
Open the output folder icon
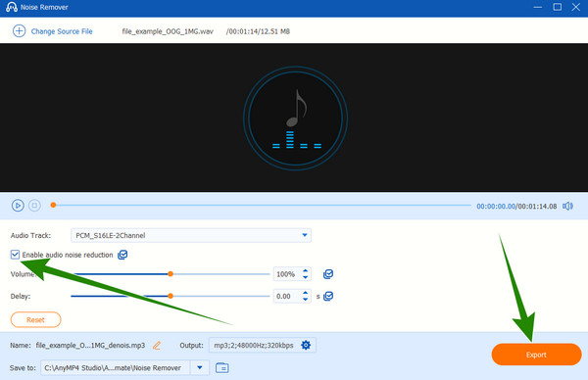(x=222, y=367)
